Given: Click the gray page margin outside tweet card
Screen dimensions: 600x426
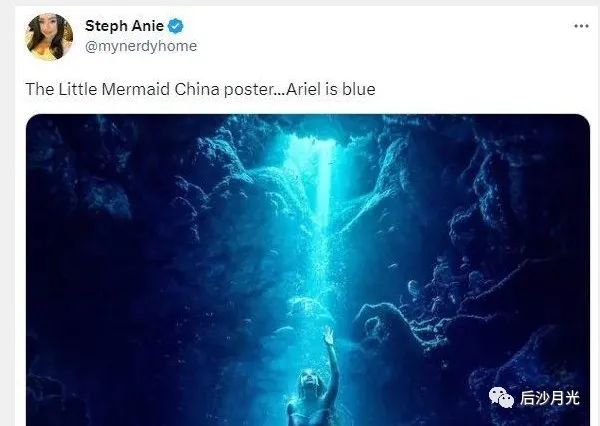Looking at the screenshot, I should 7,230.
